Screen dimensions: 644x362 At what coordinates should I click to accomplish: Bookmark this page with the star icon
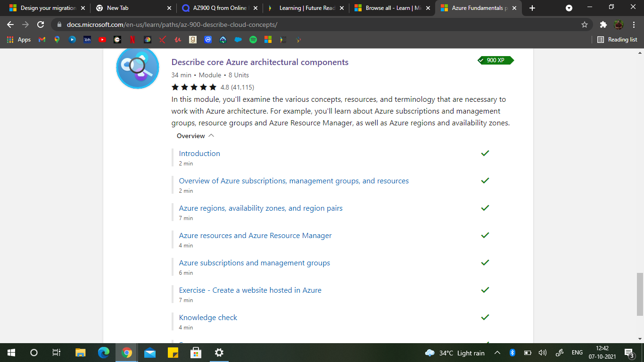[x=585, y=25]
